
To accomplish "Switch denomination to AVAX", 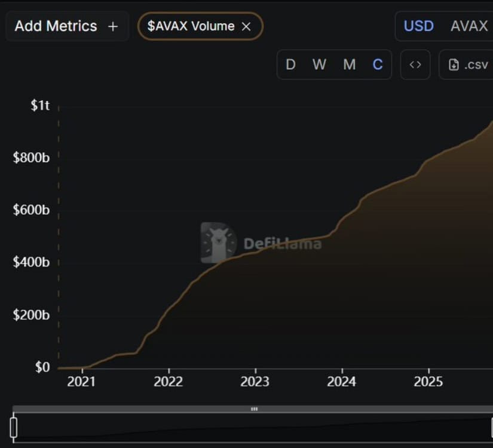I will coord(469,26).
